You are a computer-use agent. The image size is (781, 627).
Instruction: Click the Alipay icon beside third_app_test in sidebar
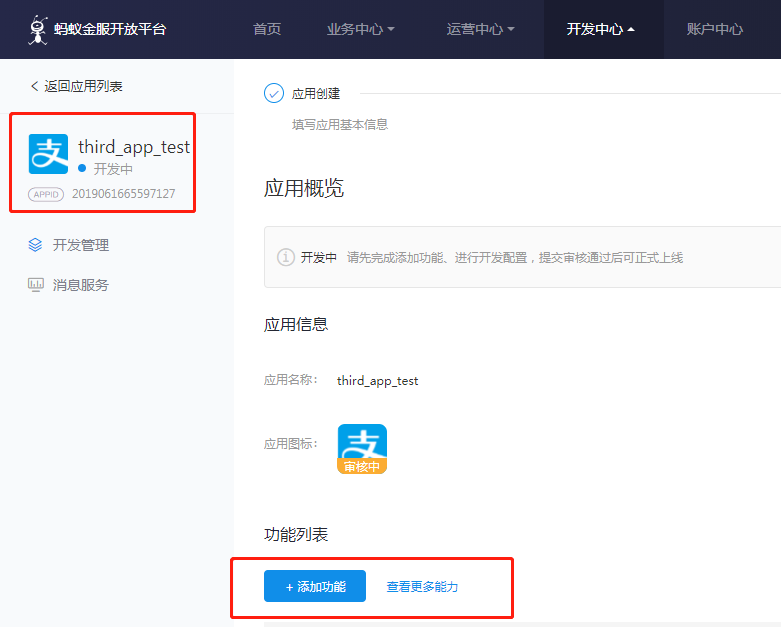[48, 154]
